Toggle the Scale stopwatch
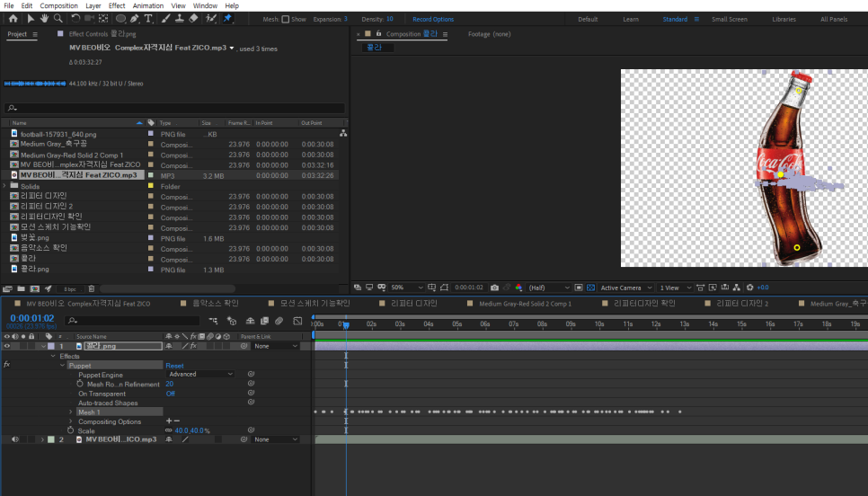This screenshot has width=868, height=496. [70, 430]
